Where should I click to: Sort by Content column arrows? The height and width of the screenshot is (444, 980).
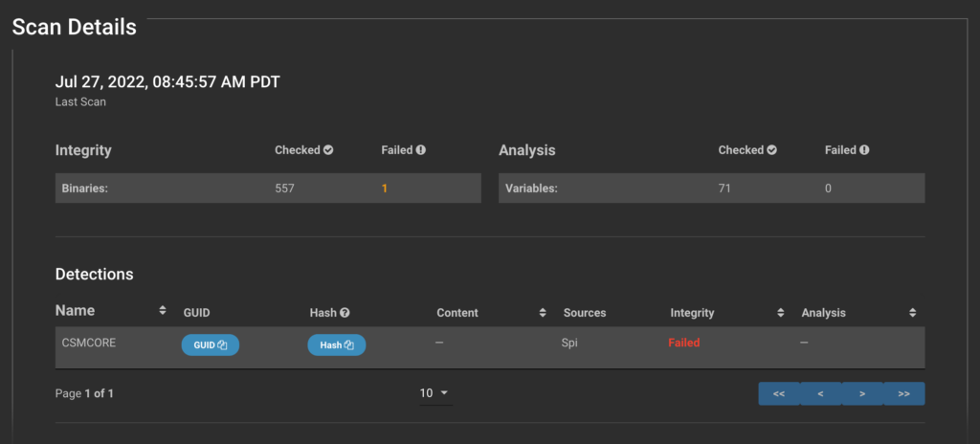[x=543, y=313]
